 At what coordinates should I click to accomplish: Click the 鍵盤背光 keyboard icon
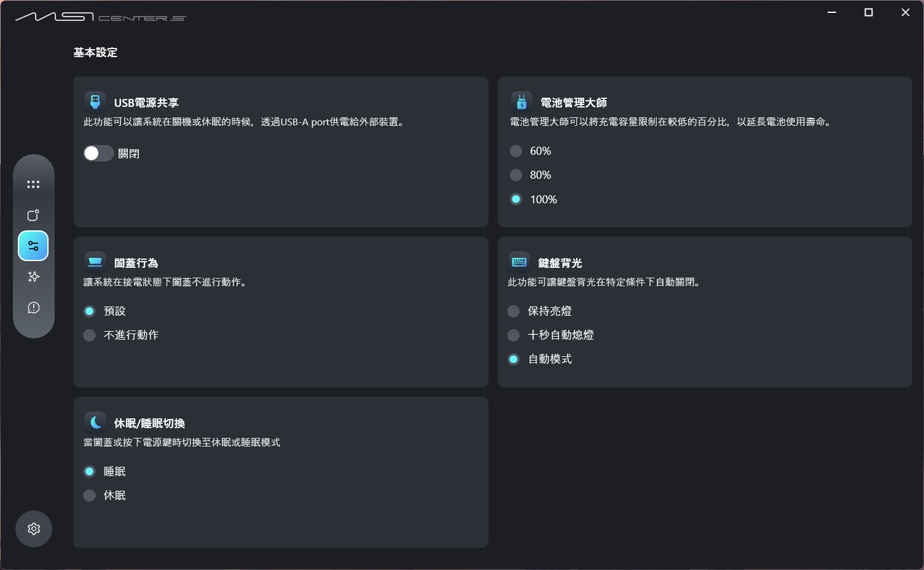520,261
